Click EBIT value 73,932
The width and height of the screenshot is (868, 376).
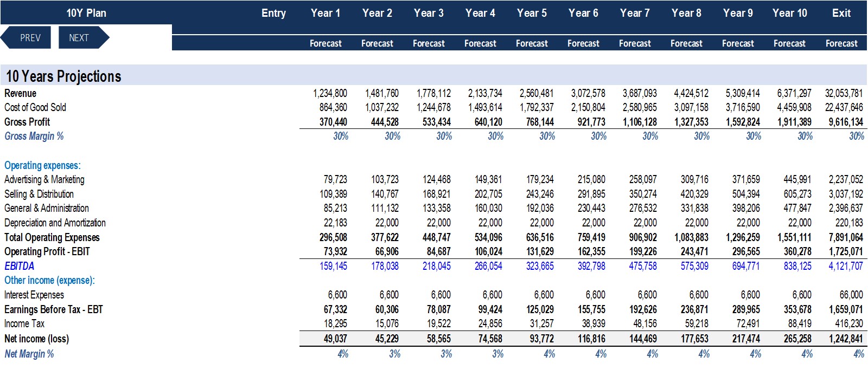click(x=335, y=251)
